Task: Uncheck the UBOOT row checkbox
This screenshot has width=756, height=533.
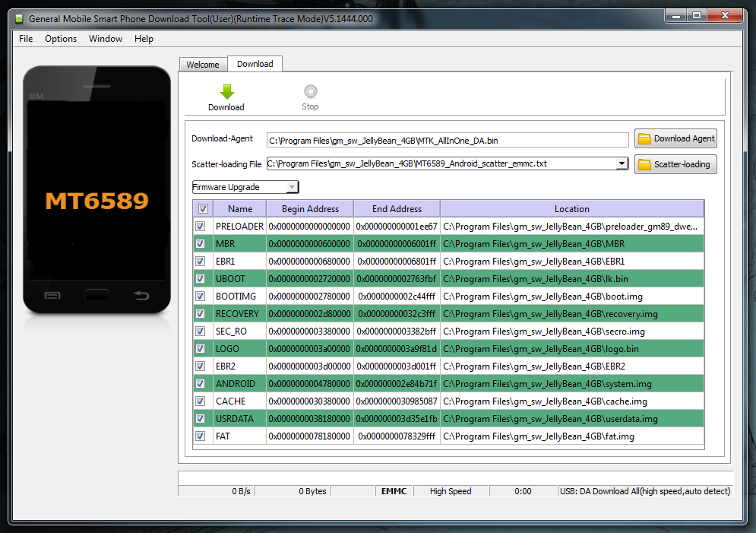Action: (x=200, y=279)
